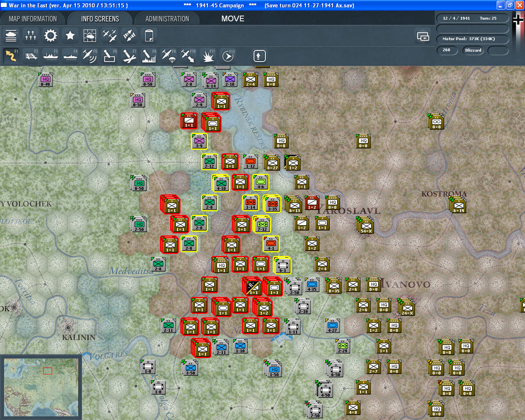Click the Blizzard weather indicator
The height and width of the screenshot is (420, 525).
473,50
